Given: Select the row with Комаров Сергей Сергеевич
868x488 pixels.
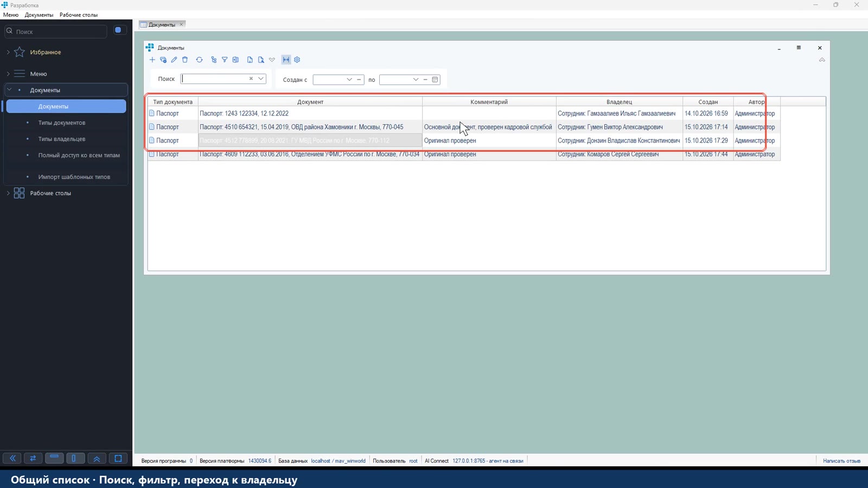Looking at the screenshot, I should point(464,154).
